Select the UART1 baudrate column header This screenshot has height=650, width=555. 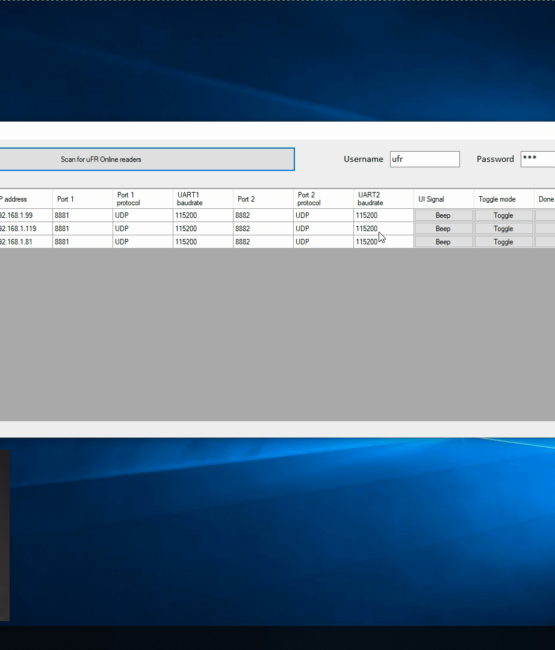203,199
